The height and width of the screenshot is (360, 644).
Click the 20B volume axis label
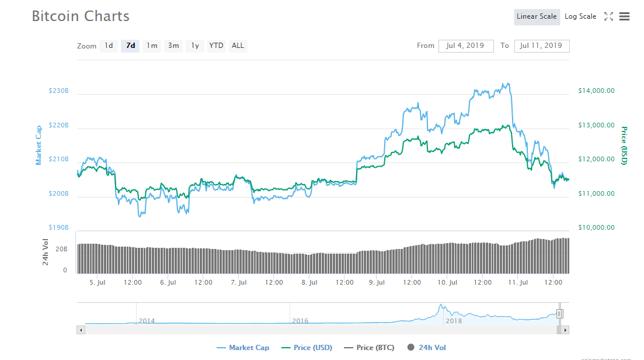61,249
